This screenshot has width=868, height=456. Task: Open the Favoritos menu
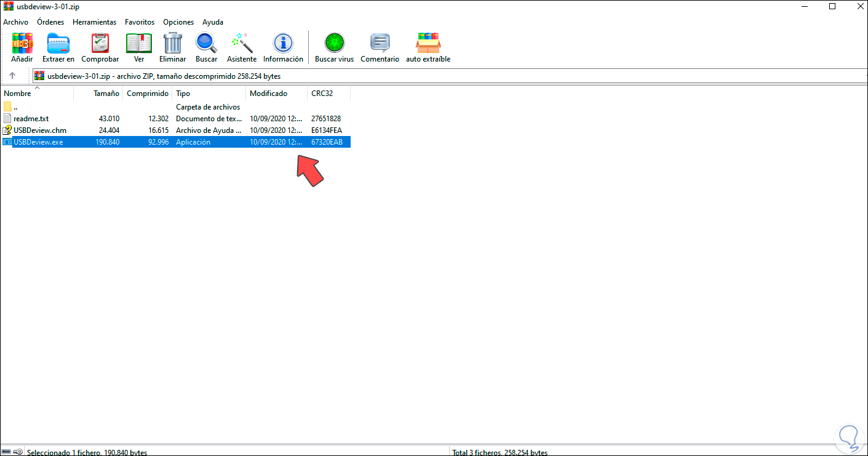click(x=140, y=22)
